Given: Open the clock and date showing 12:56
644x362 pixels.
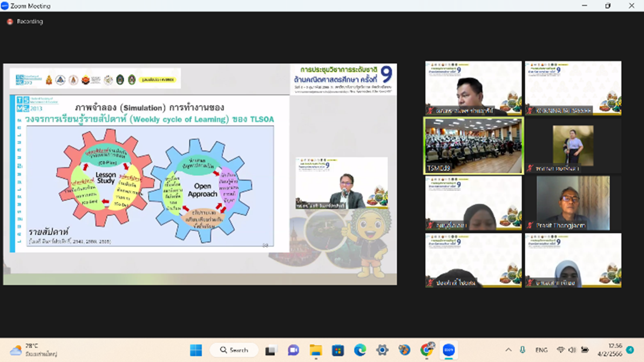Looking at the screenshot, I should [614, 350].
